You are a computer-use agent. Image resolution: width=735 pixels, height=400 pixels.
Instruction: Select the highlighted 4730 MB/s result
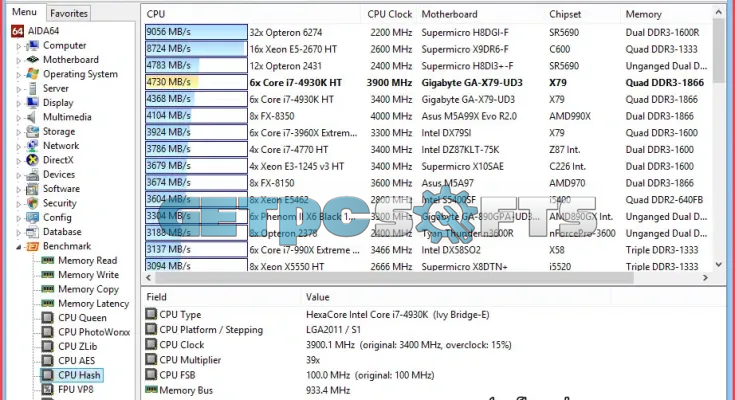[x=196, y=82]
